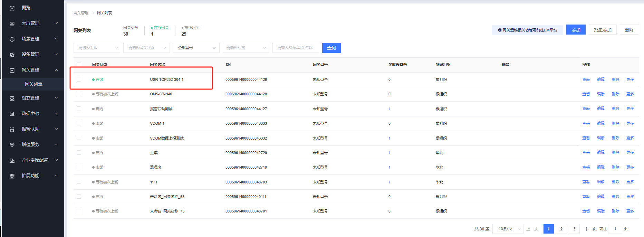Select the GM5-CT-N40 row checkbox
The image size is (644, 237).
pos(79,94)
